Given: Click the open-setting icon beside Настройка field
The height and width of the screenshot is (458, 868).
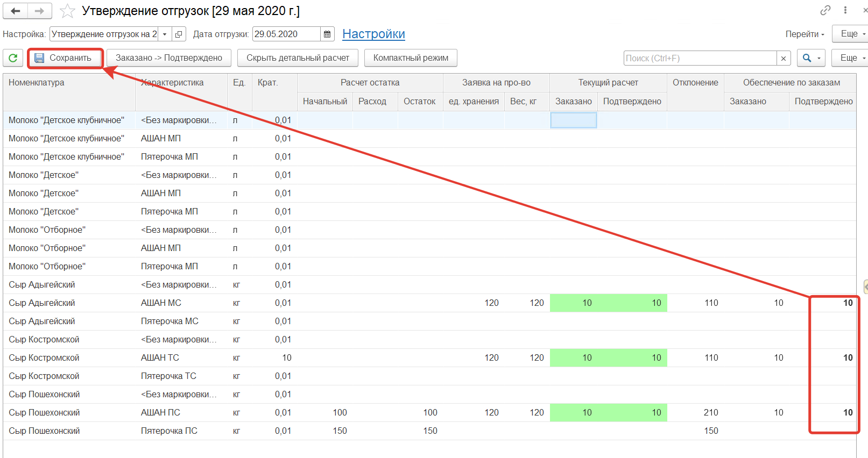Looking at the screenshot, I should (179, 34).
